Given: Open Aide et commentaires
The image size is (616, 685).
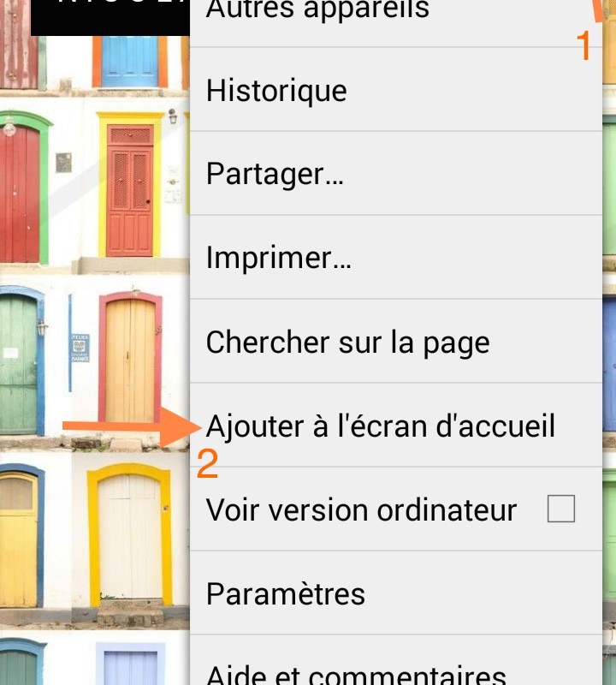Looking at the screenshot, I should pos(396,660).
